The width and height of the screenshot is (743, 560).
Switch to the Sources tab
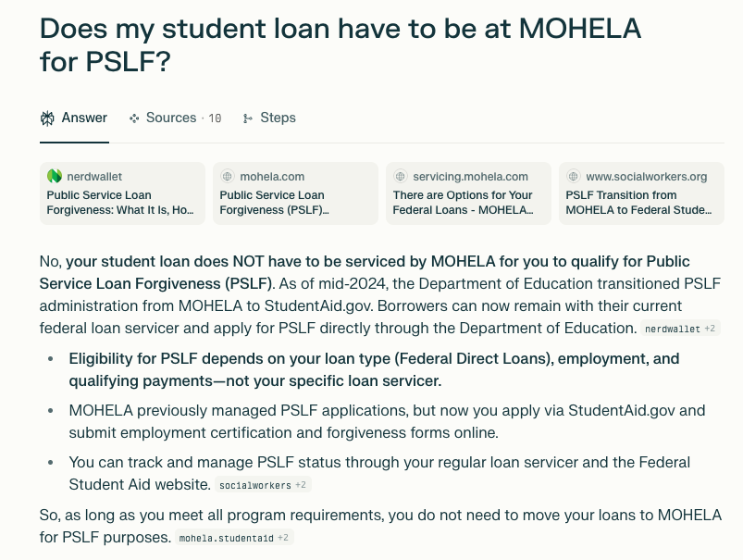pos(171,118)
